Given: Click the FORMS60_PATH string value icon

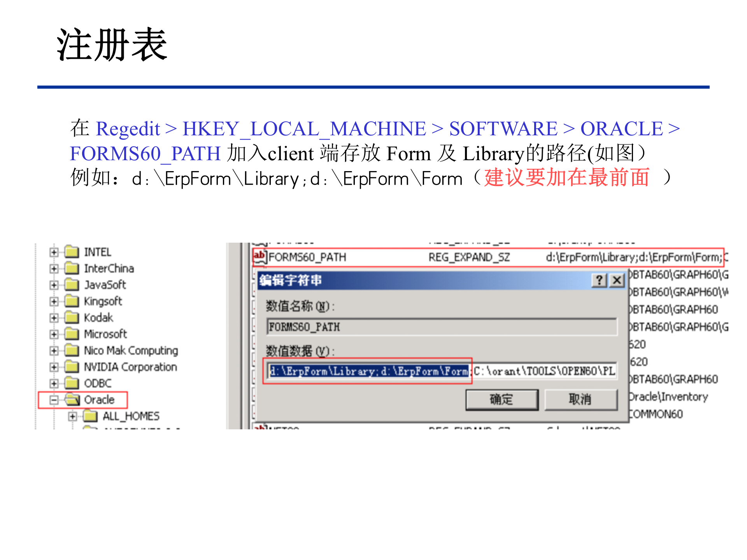Looking at the screenshot, I should 260,257.
